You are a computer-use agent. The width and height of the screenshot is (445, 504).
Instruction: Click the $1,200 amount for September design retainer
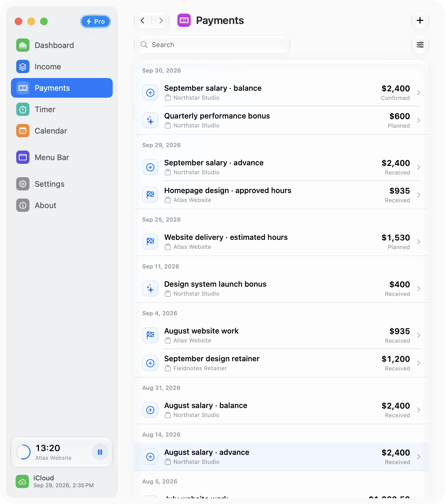click(396, 359)
